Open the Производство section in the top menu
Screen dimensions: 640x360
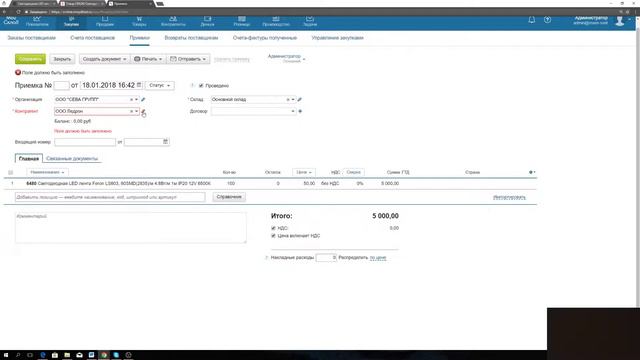click(276, 21)
